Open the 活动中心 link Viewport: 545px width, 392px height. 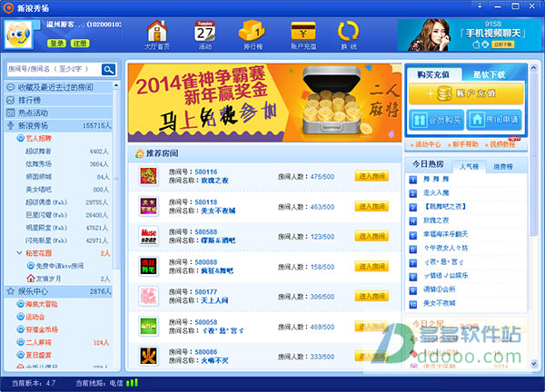pos(428,144)
